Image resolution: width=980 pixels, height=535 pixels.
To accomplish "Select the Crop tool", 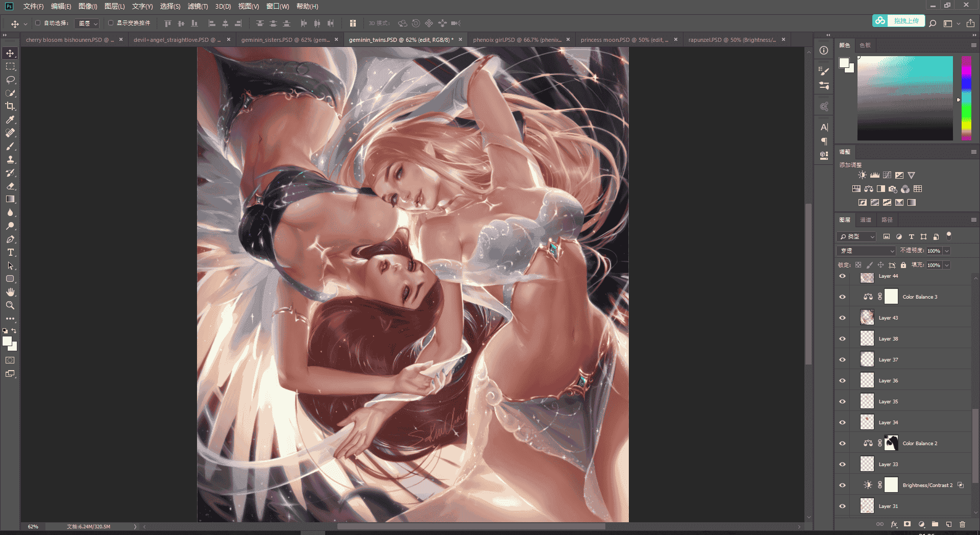I will 10,106.
